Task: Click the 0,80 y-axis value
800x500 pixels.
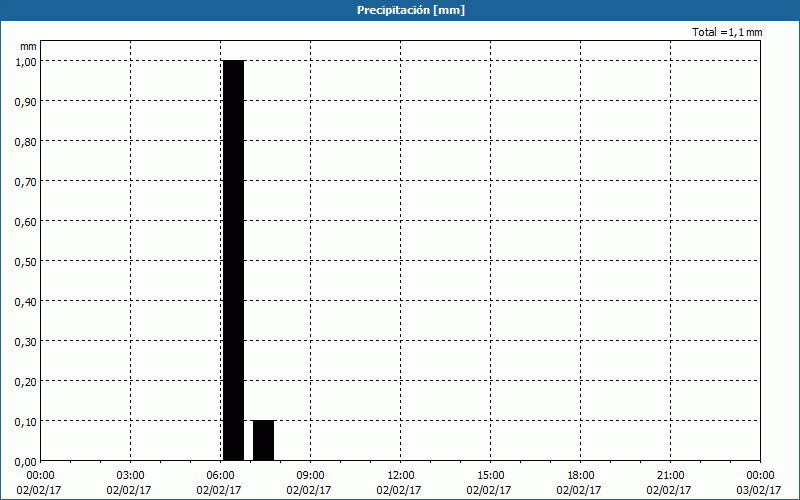Action: tap(26, 141)
